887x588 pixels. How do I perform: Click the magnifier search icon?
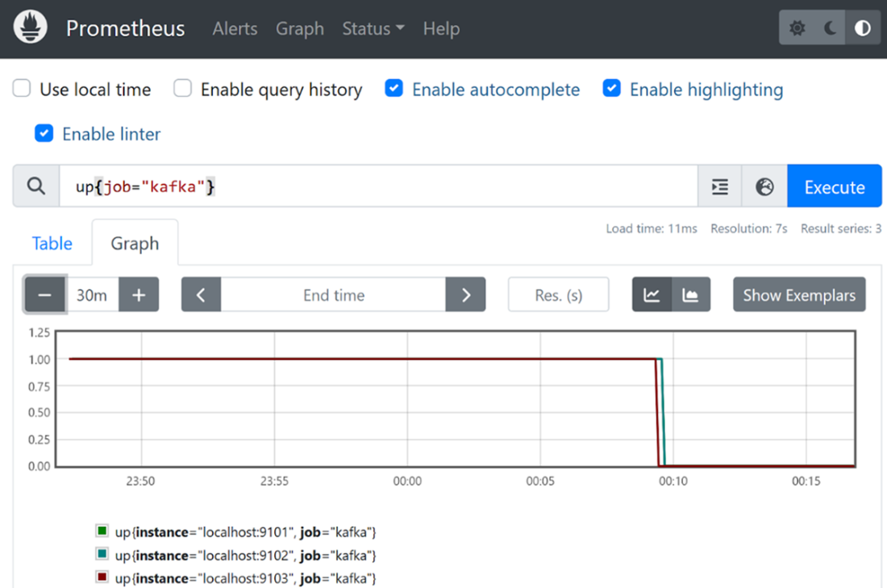[36, 186]
